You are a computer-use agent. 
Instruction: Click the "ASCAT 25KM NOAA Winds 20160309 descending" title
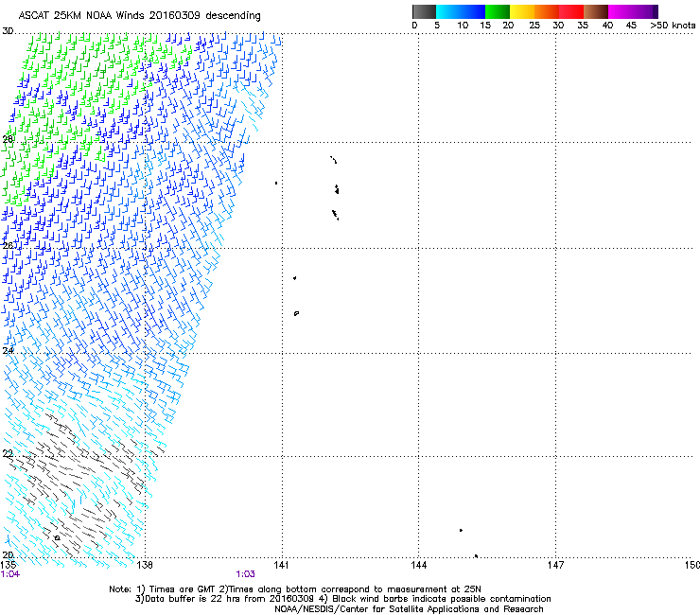[139, 16]
